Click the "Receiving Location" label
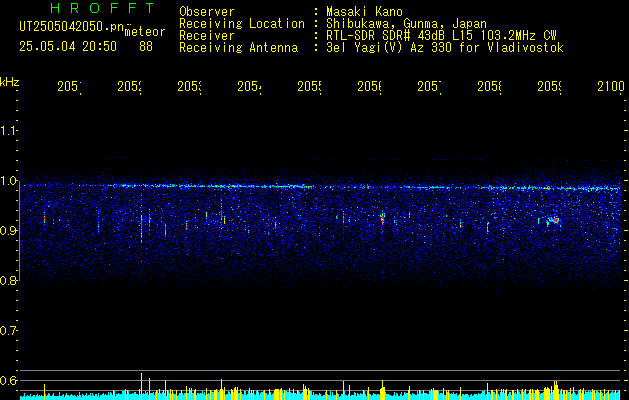Viewport: 629px width, 400px height. click(242, 24)
